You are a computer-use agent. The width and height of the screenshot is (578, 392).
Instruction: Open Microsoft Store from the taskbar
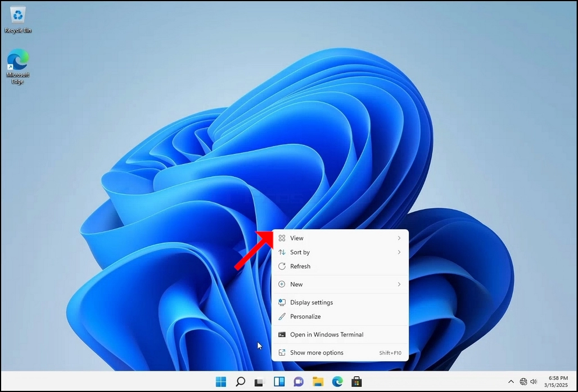356,382
